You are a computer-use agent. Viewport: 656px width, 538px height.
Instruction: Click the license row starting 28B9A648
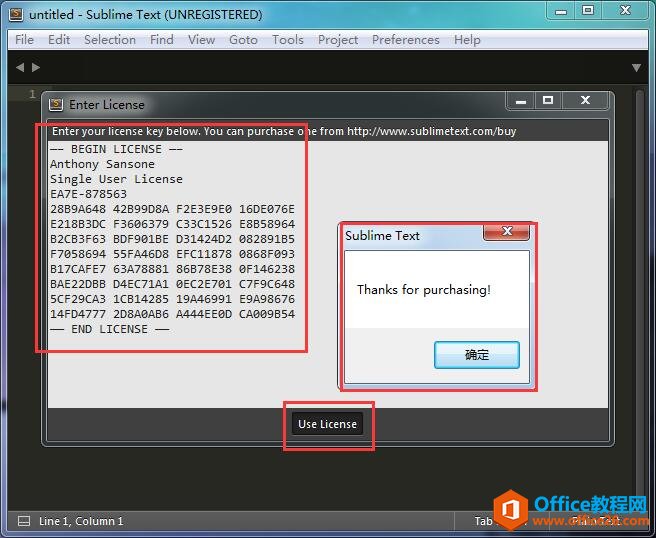point(172,209)
